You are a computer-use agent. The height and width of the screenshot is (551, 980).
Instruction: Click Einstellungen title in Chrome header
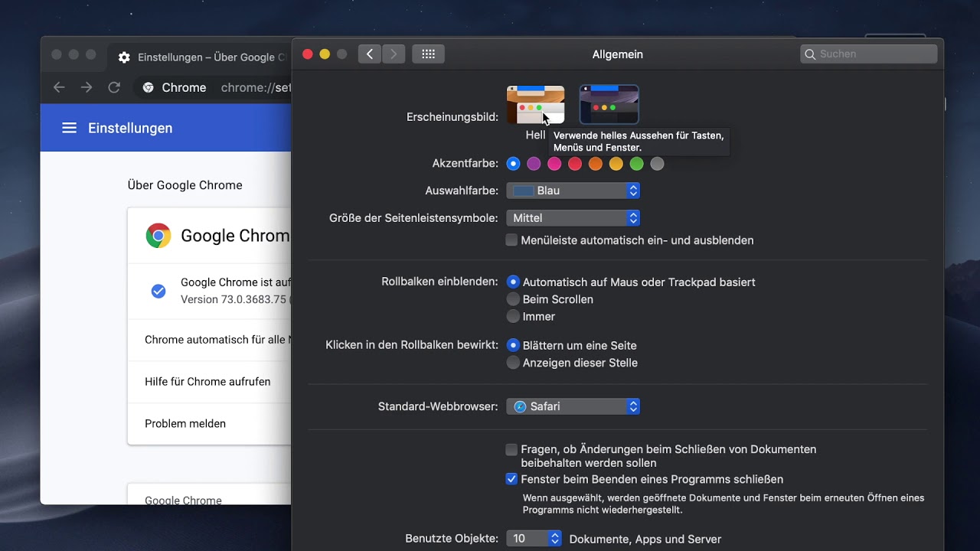[x=130, y=128]
